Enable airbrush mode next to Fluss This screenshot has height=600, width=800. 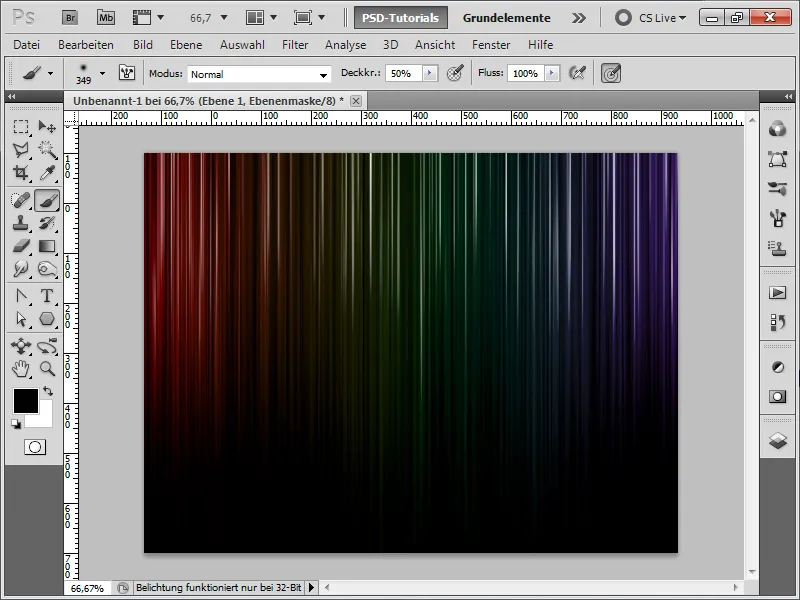click(577, 73)
